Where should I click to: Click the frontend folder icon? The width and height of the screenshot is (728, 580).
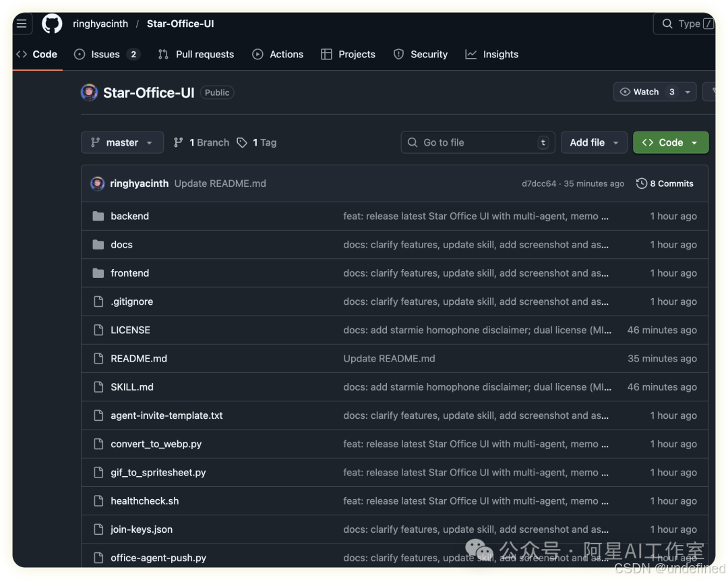[98, 273]
